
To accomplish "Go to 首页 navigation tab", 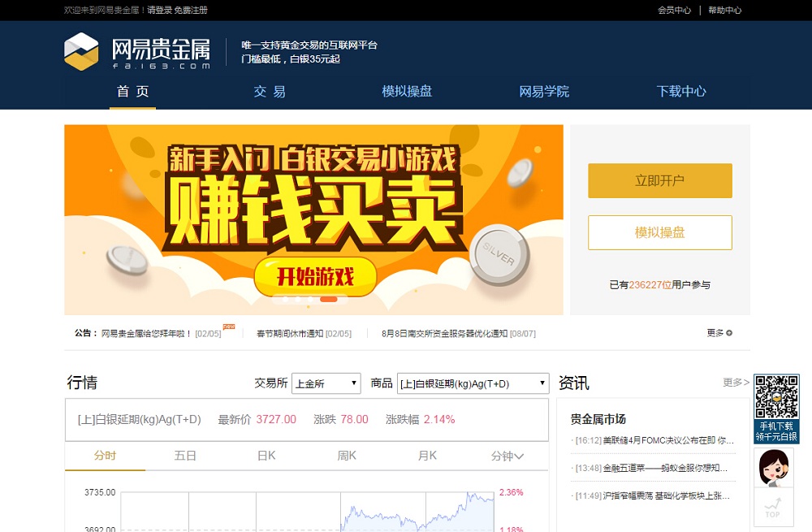I will click(x=132, y=92).
